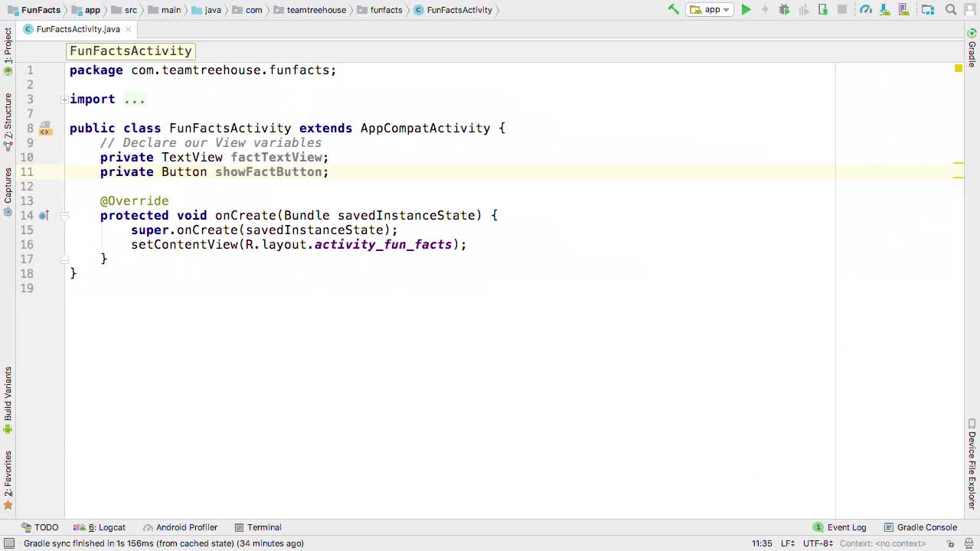Open the SDK Manager icon
980x551 pixels.
click(x=884, y=9)
